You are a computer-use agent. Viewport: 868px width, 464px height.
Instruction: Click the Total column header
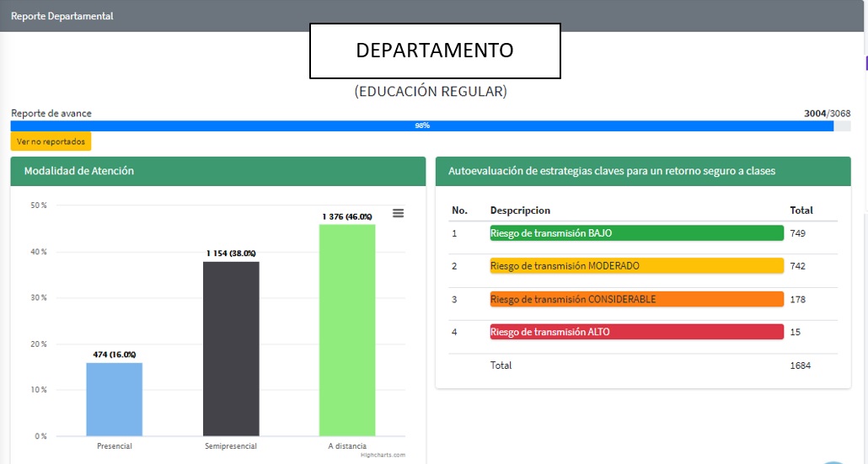801,211
